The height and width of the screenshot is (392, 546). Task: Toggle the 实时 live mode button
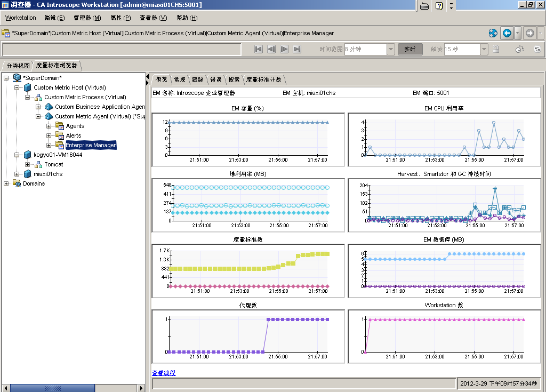[x=410, y=49]
